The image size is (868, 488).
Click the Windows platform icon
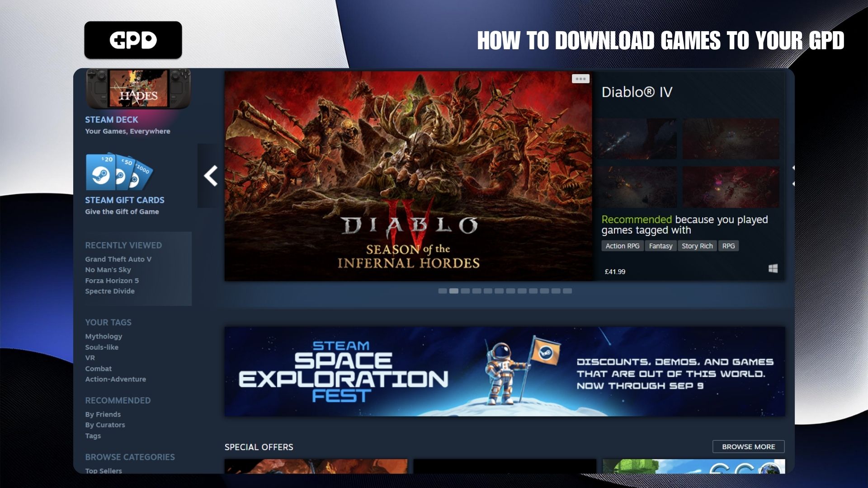[773, 269]
